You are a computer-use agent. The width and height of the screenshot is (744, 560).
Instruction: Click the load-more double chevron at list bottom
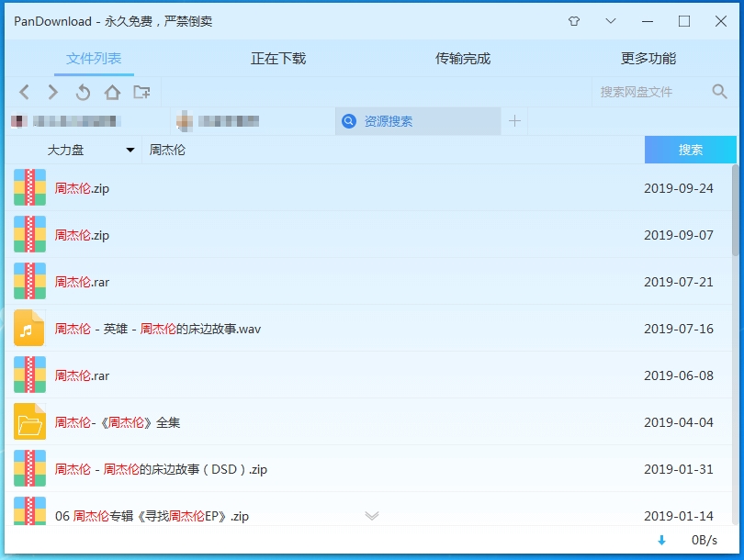coord(371,515)
